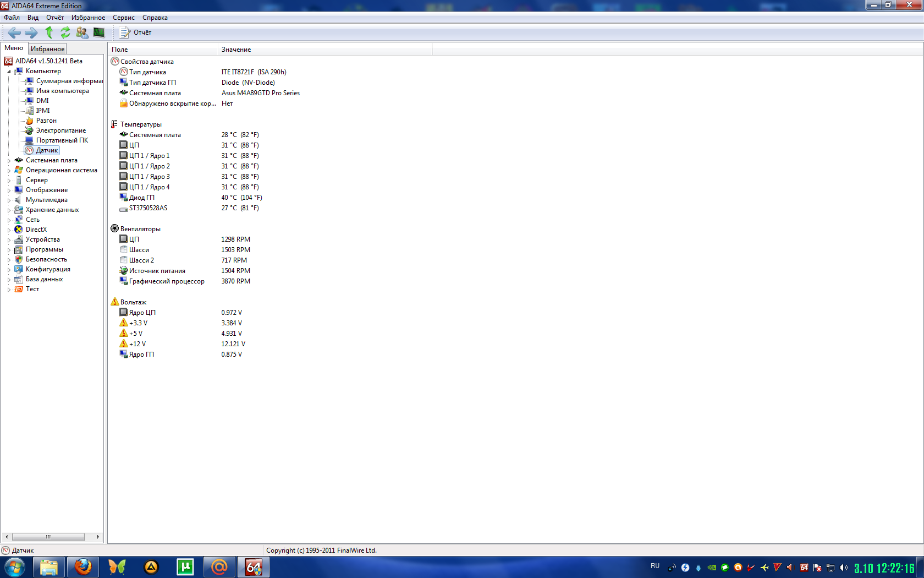Image resolution: width=924 pixels, height=578 pixels.
Task: Open the Отчёт menu in menu bar
Action: [55, 18]
